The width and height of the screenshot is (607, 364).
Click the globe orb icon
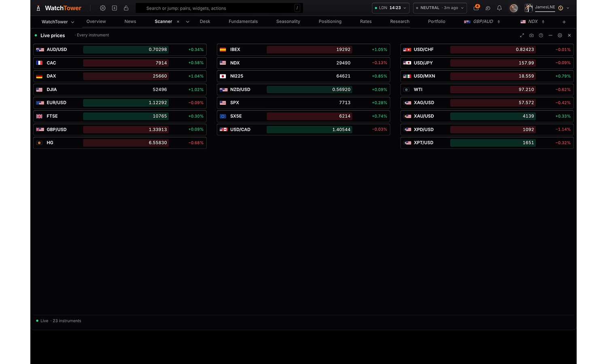click(x=514, y=8)
